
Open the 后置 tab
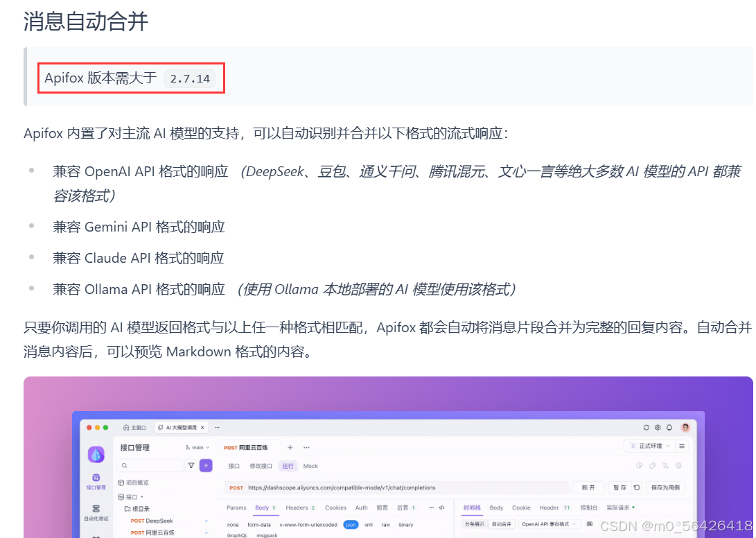(x=405, y=507)
